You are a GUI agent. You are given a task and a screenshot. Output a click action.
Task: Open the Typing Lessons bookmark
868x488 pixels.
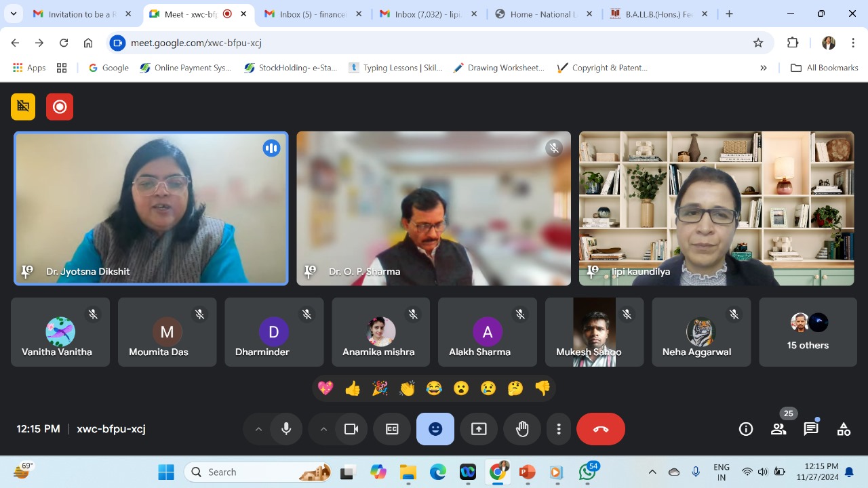(x=395, y=68)
